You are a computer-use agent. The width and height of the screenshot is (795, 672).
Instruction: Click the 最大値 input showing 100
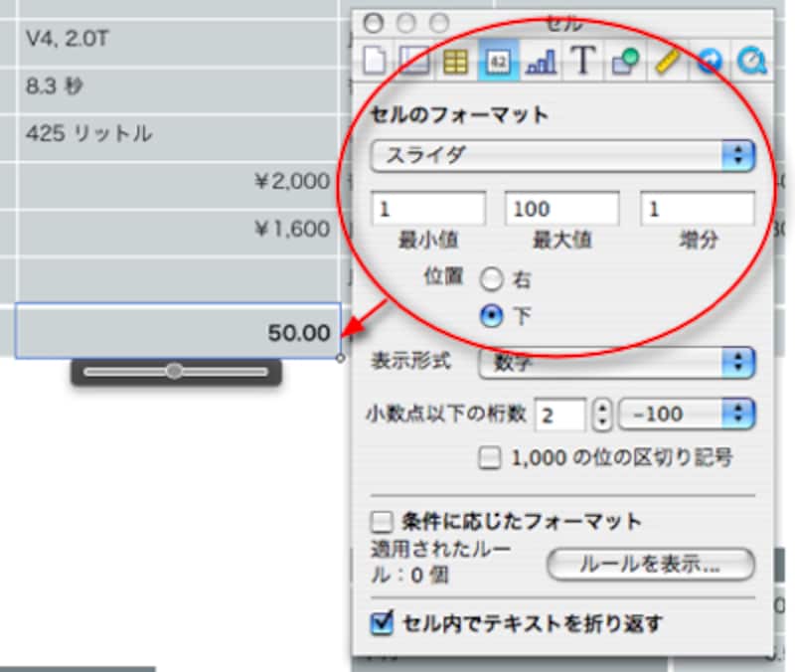tap(563, 208)
